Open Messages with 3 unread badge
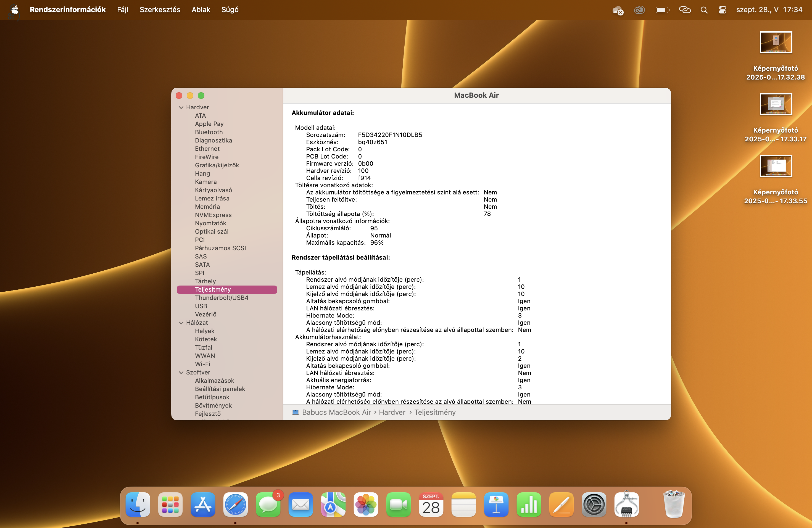 [x=268, y=505]
